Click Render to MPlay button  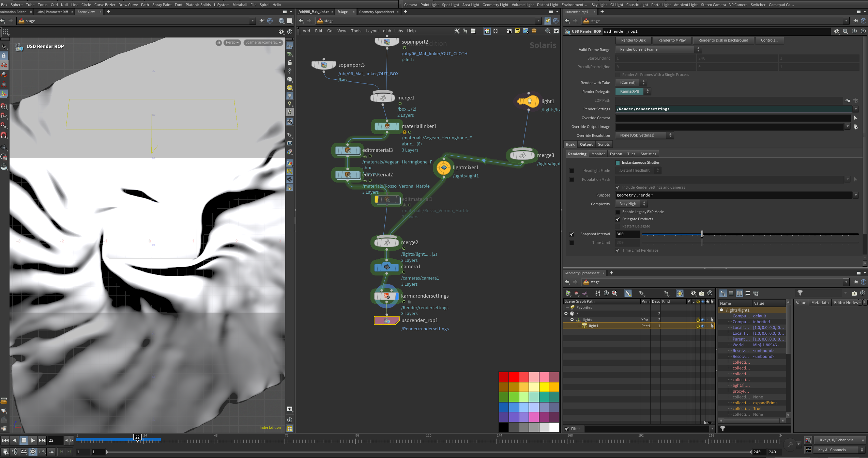(672, 40)
